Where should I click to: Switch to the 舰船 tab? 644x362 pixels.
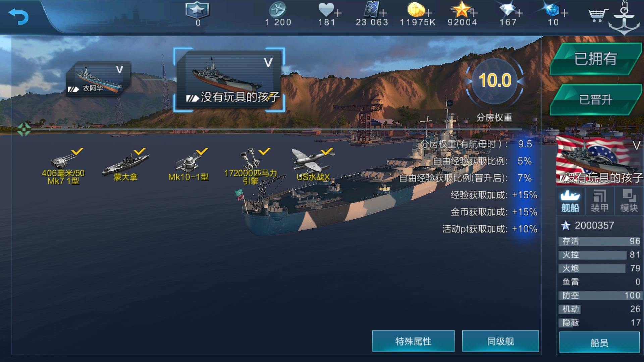click(571, 201)
